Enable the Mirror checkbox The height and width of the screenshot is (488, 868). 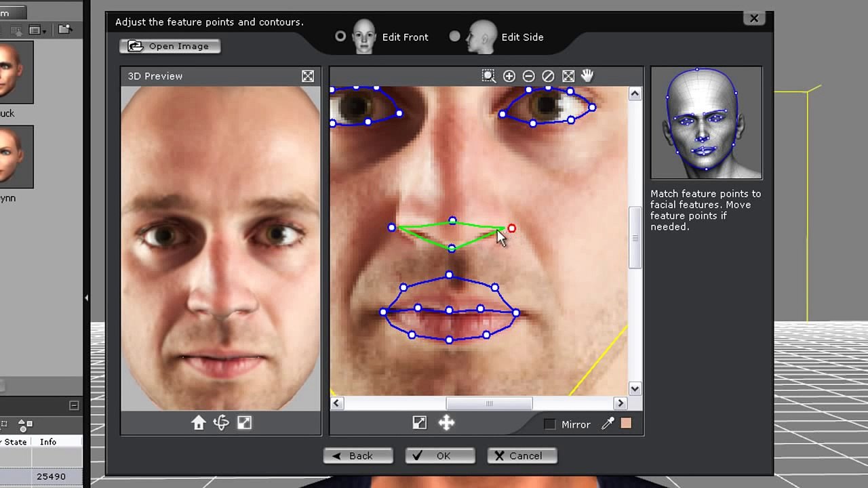(x=550, y=424)
